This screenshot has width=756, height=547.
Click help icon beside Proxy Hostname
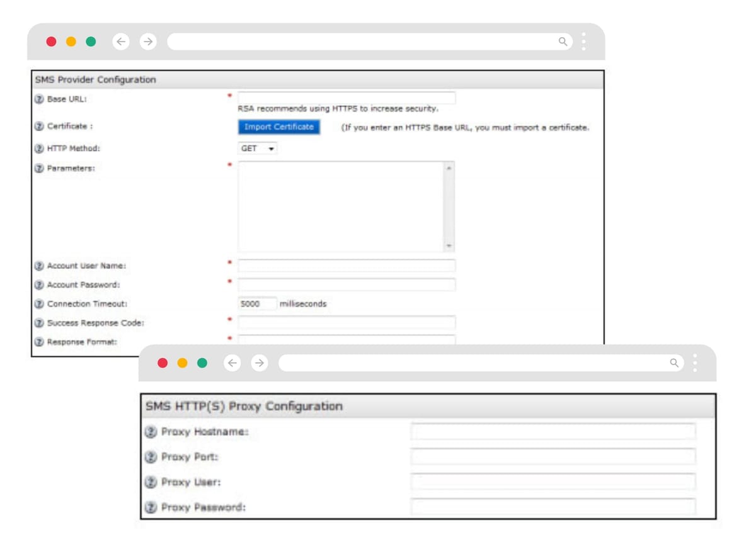[x=150, y=432]
